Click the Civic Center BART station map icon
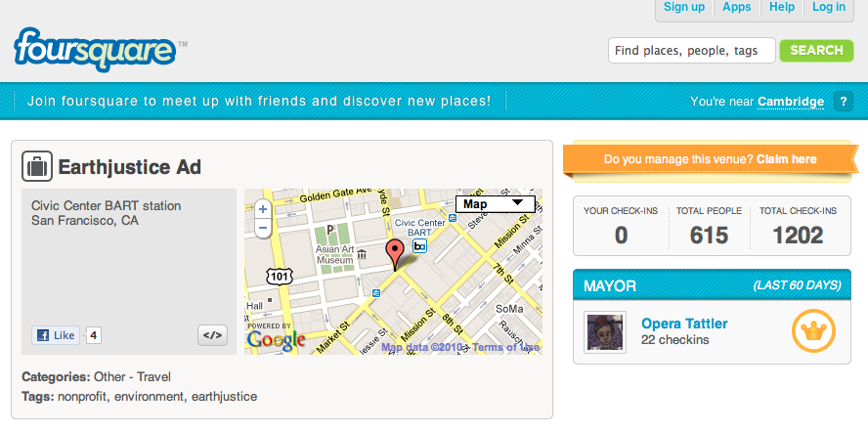This screenshot has width=868, height=432. (420, 247)
